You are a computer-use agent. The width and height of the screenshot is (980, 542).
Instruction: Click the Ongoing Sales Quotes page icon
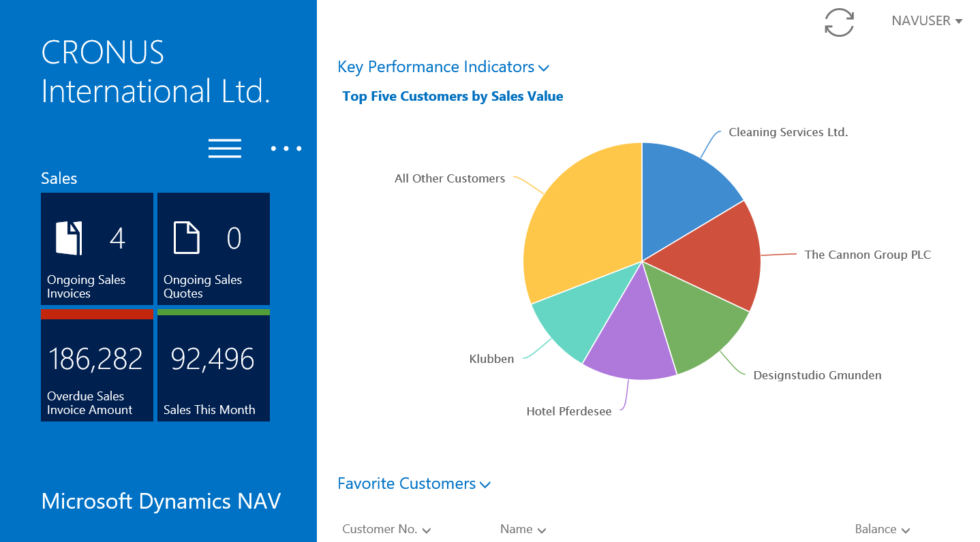[186, 238]
